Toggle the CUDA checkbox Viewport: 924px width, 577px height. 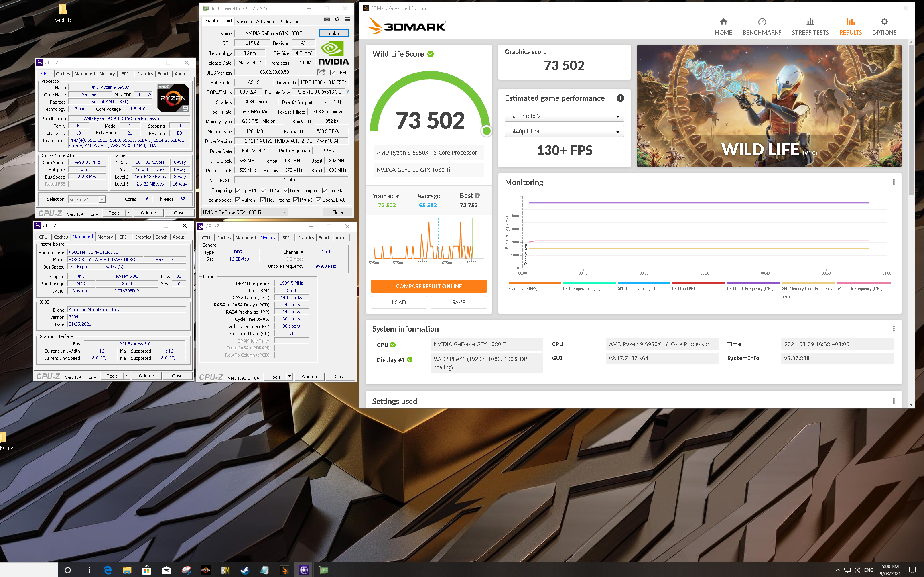coord(263,191)
